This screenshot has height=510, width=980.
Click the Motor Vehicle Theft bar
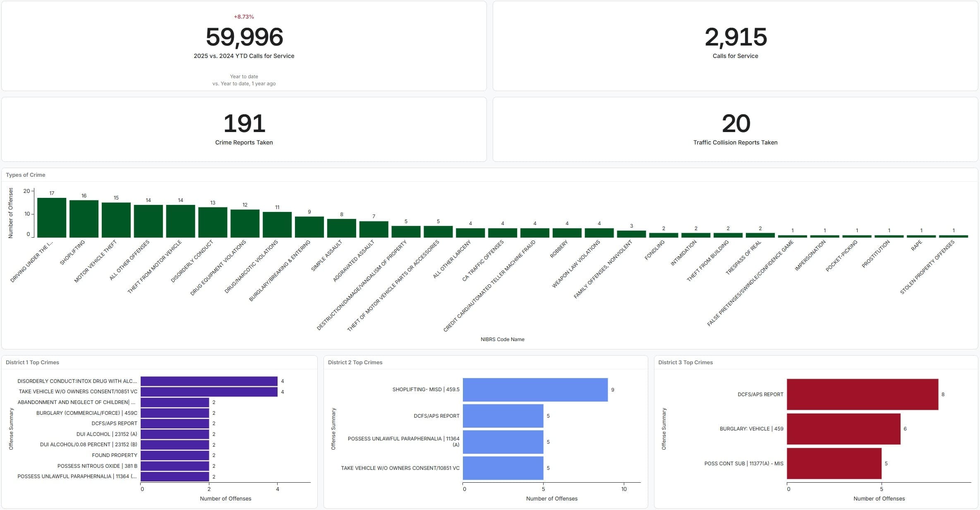pyautogui.click(x=116, y=220)
